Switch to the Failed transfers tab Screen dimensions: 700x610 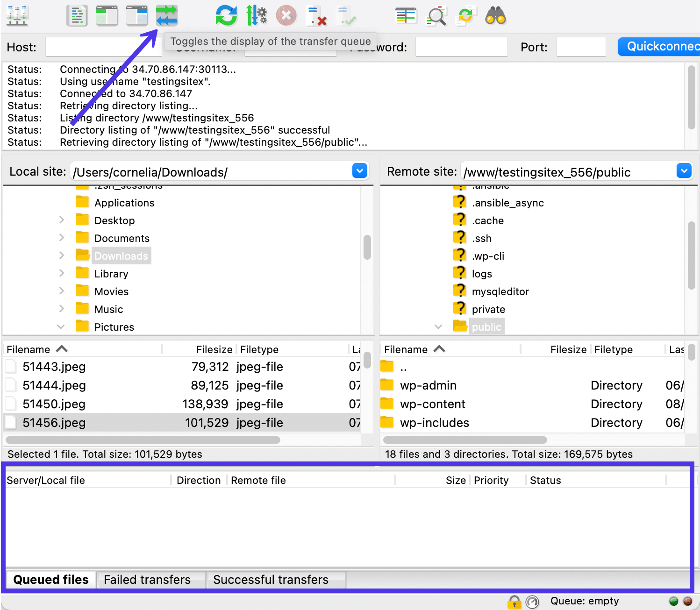pos(147,580)
